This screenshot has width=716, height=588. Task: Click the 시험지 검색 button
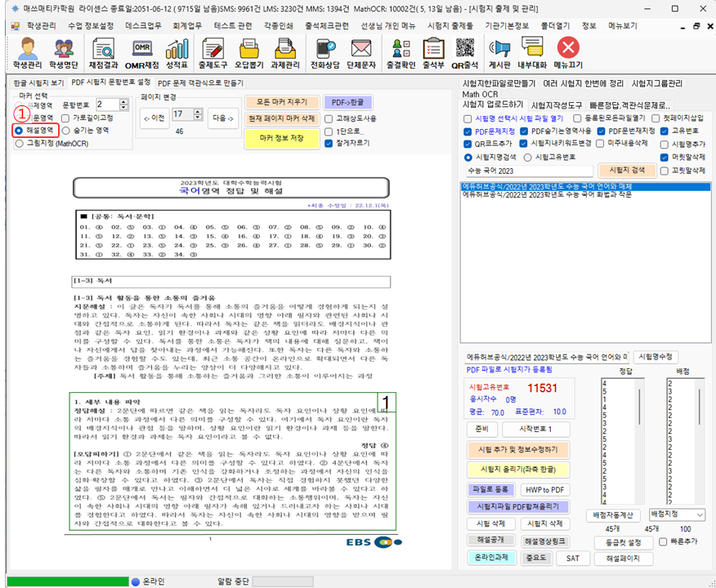(x=627, y=170)
